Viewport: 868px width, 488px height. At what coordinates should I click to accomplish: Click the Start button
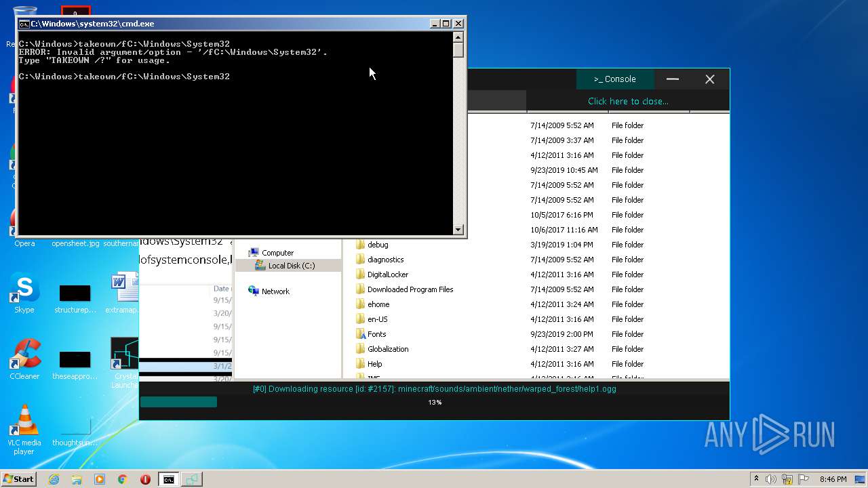click(19, 479)
